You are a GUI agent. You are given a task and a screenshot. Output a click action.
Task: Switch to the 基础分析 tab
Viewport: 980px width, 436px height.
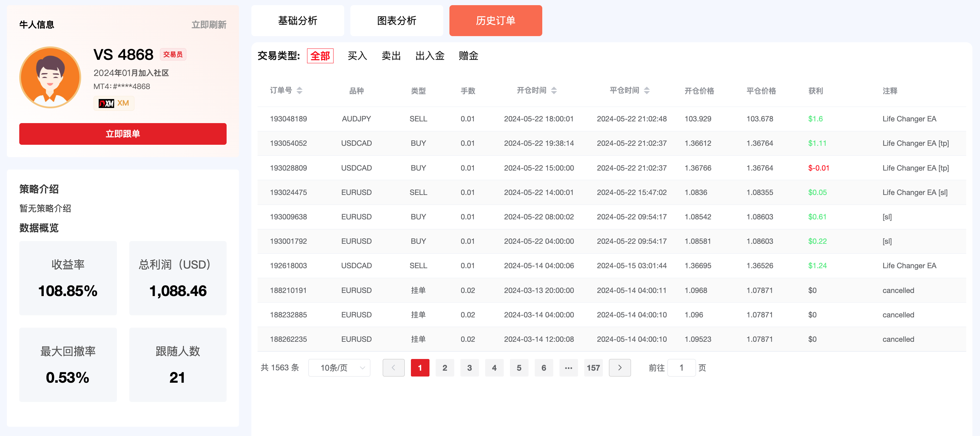tap(297, 21)
